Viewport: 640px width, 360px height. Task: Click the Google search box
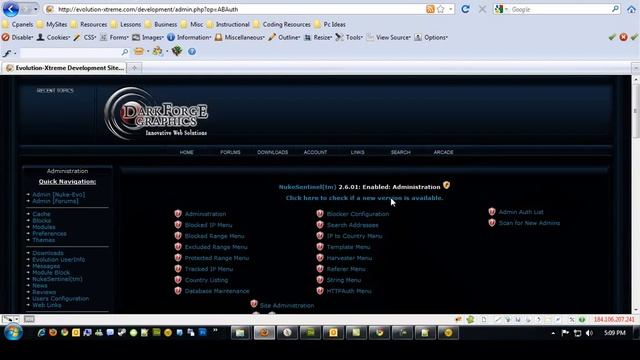pyautogui.click(x=561, y=9)
